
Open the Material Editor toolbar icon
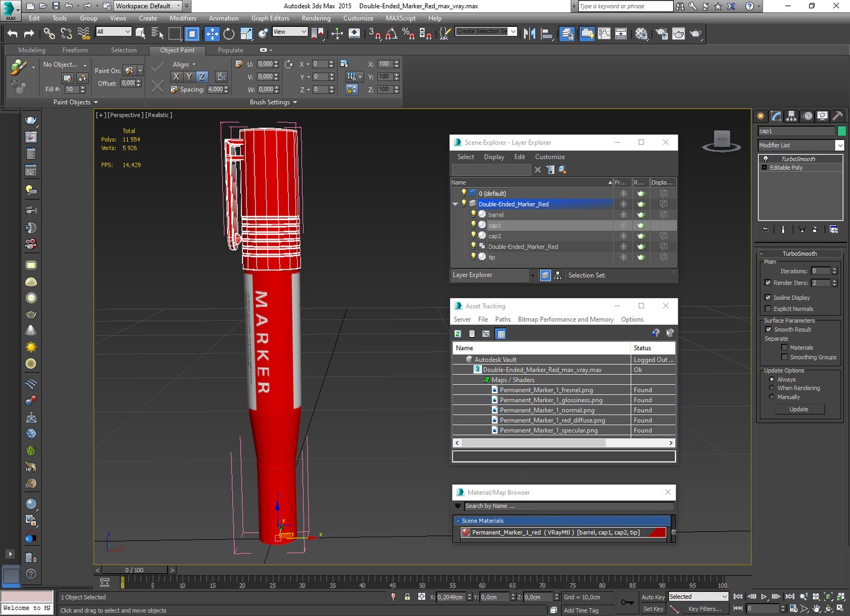(x=641, y=34)
